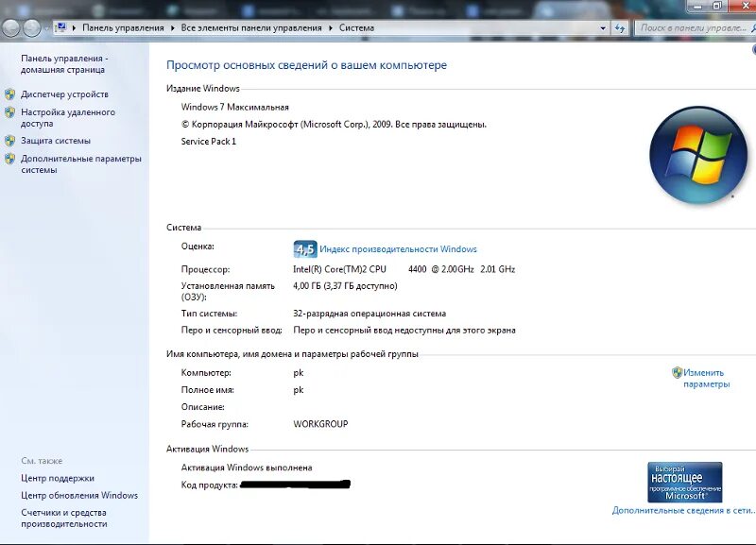
Task: Open Дополнительные параметры системы link
Action: 81,164
